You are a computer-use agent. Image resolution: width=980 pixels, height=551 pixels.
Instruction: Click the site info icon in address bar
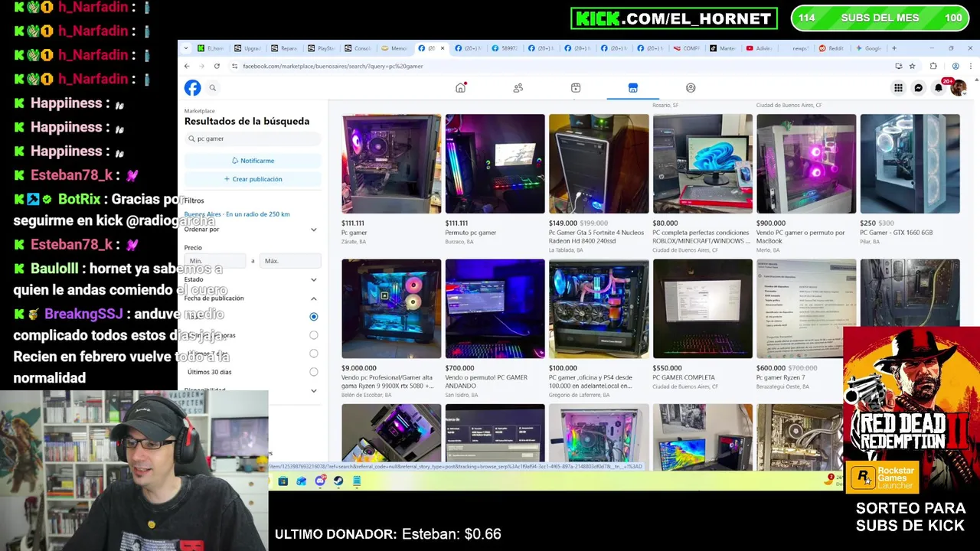click(234, 66)
